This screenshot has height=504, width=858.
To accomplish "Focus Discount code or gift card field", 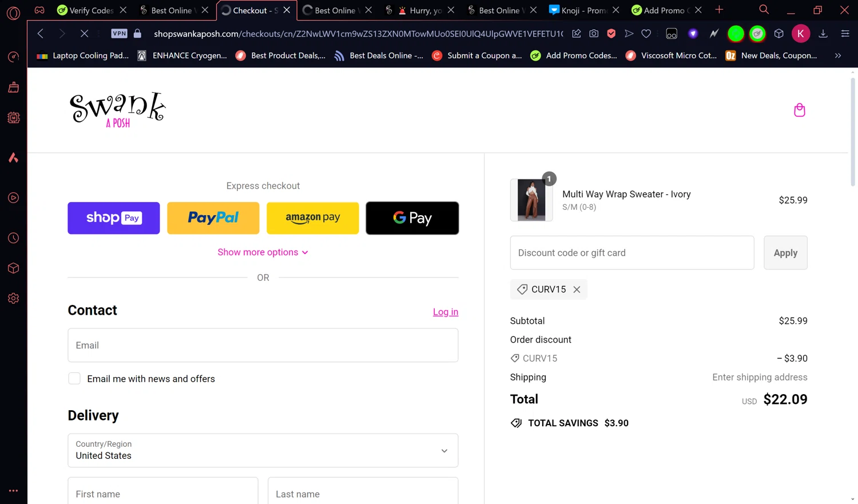I will pyautogui.click(x=632, y=253).
